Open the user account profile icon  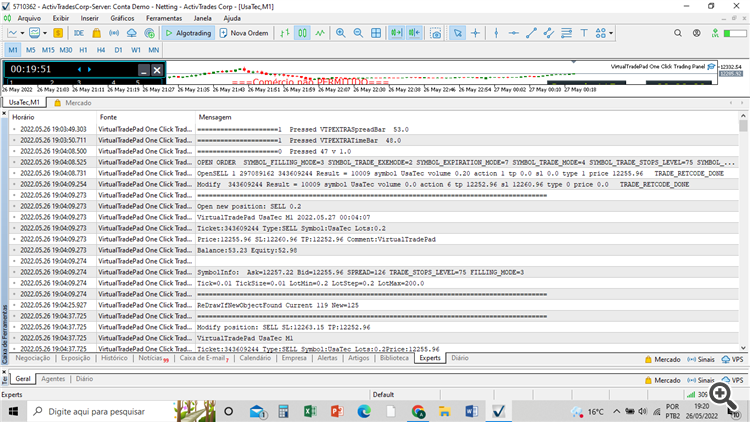[x=696, y=33]
